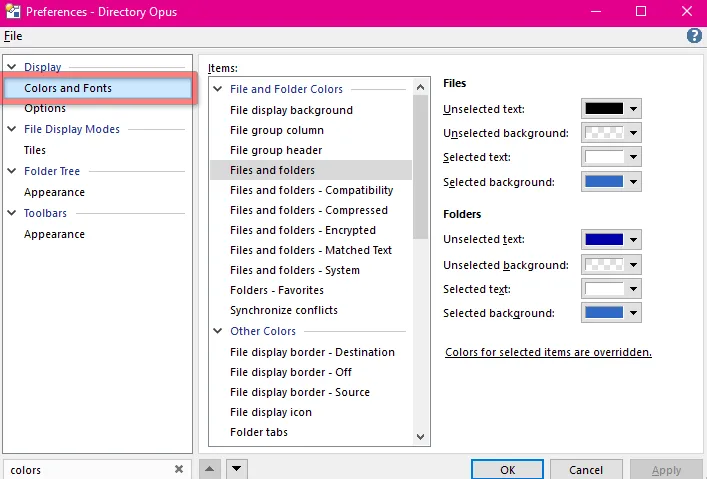707x479 pixels.
Task: Open the File menu
Action: click(x=13, y=36)
